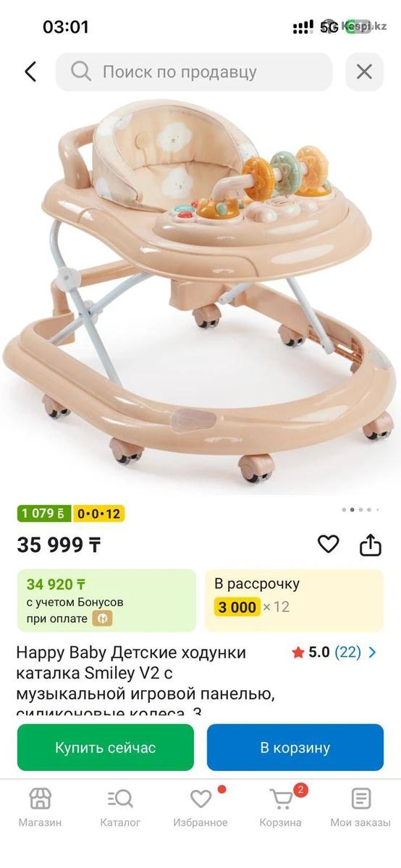Open the Магазин tab
The height and width of the screenshot is (868, 401).
40,807
